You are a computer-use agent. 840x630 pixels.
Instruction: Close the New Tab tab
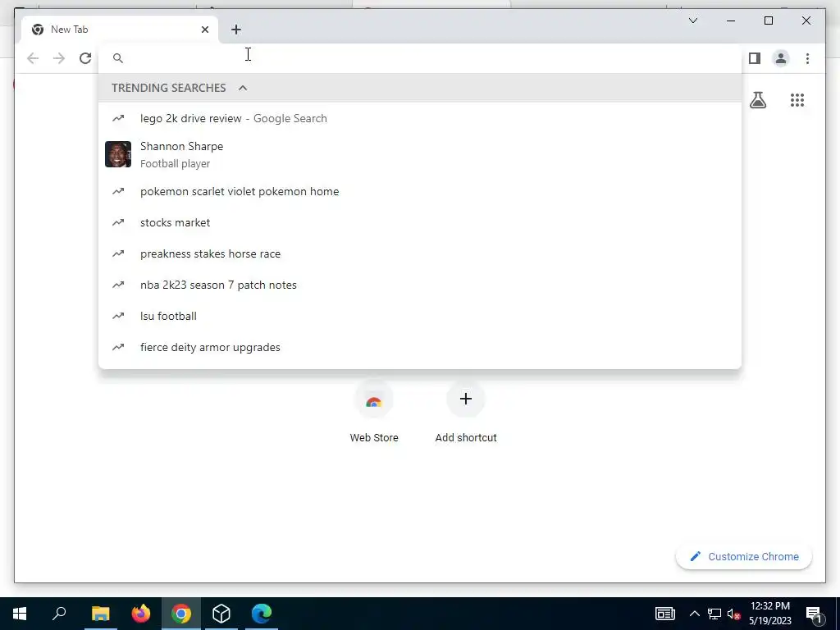[204, 30]
